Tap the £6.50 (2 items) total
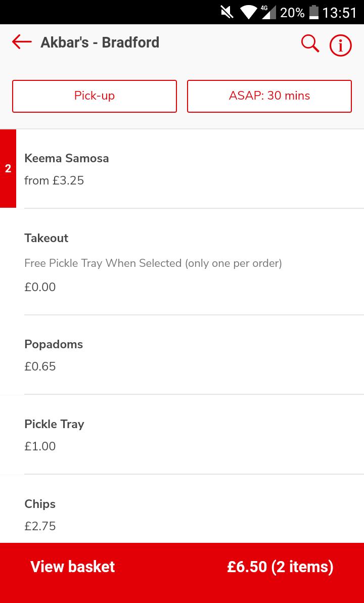 click(280, 567)
